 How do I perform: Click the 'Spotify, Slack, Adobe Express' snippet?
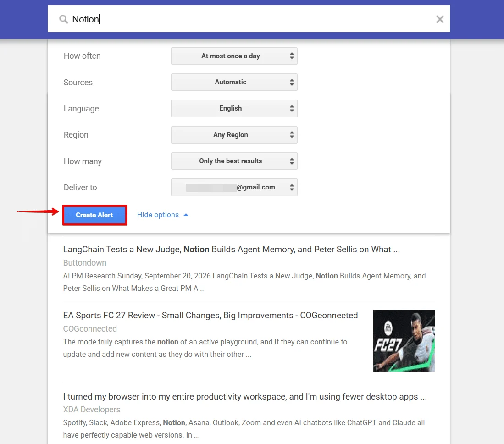pos(244,428)
